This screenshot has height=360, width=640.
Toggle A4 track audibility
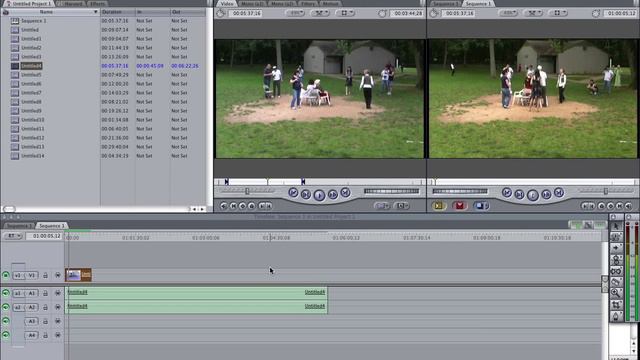point(6,335)
